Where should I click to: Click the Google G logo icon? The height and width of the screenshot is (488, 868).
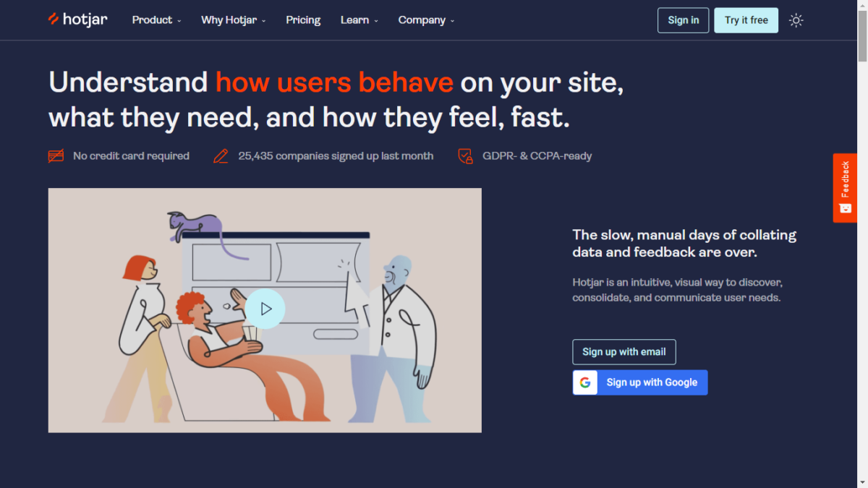(585, 382)
